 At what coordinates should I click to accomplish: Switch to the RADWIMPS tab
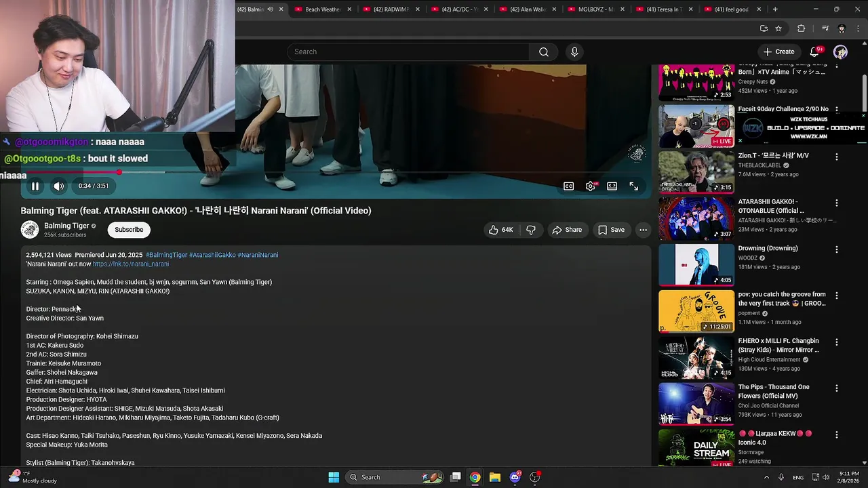392,9
